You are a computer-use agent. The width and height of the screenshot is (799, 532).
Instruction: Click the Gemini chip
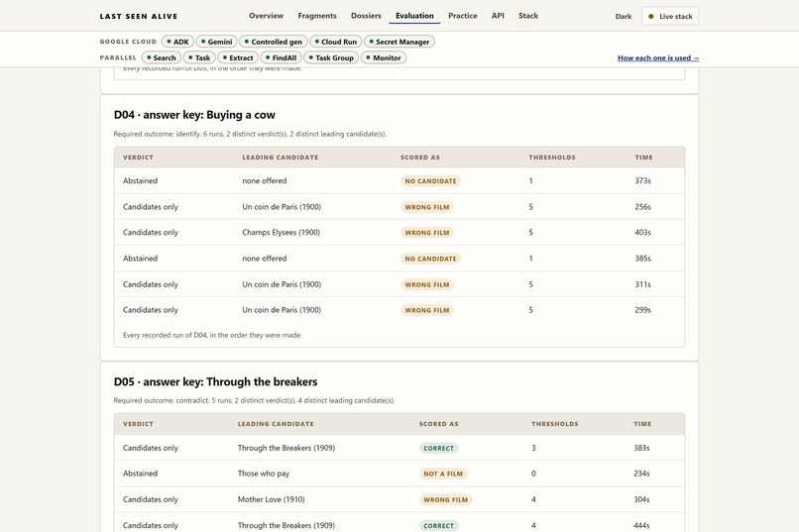216,42
